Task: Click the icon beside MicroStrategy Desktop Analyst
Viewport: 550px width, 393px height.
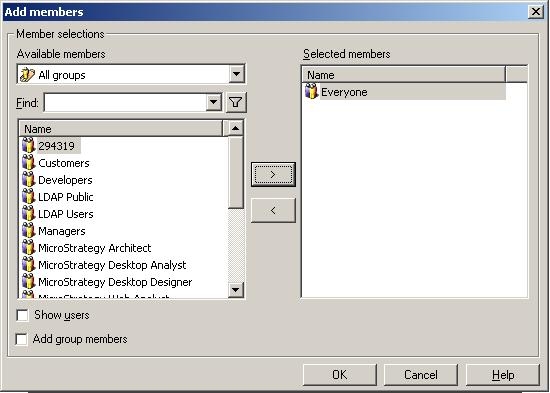Action: tap(28, 265)
